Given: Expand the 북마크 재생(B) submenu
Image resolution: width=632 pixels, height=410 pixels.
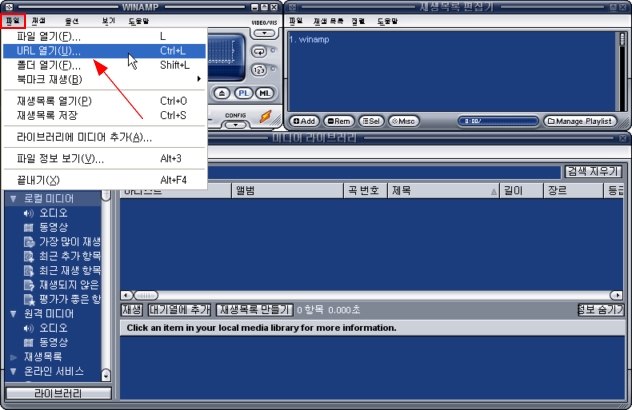Looking at the screenshot, I should coord(104,79).
